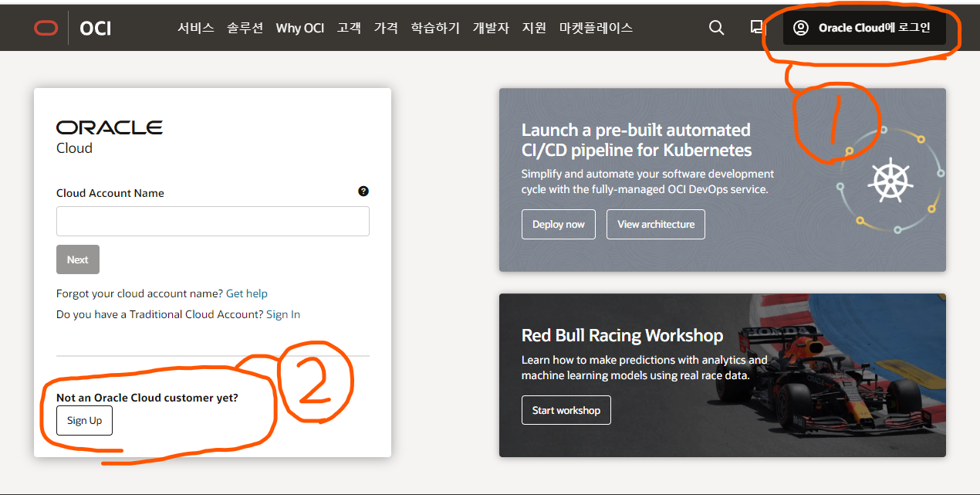The width and height of the screenshot is (980, 495).
Task: Click the Red Bull Racing Workshop heading
Action: pos(623,335)
